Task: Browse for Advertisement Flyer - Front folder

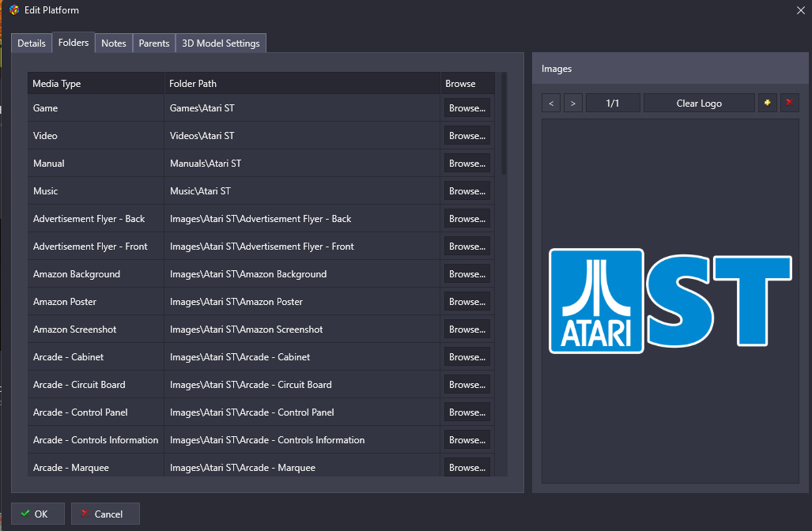Action: point(467,247)
